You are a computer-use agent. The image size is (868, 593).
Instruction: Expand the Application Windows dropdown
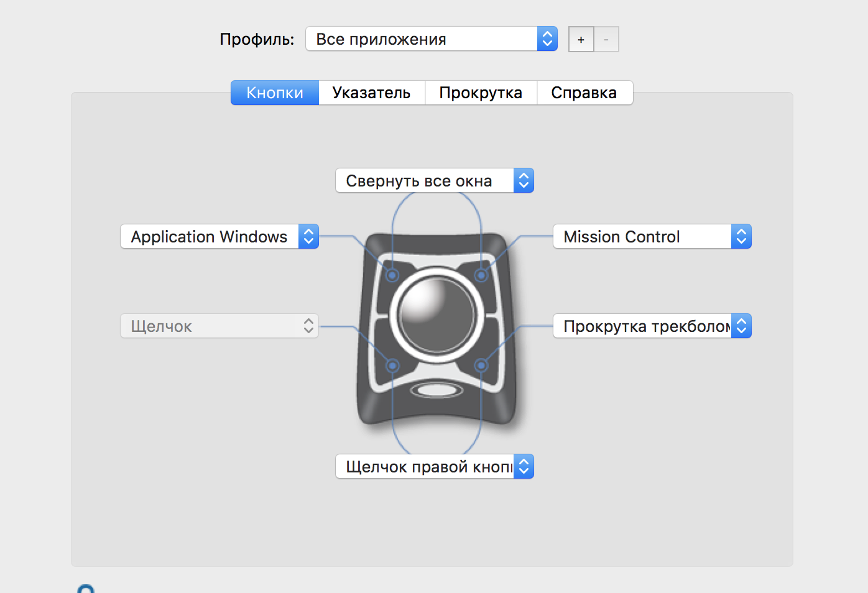coord(219,236)
